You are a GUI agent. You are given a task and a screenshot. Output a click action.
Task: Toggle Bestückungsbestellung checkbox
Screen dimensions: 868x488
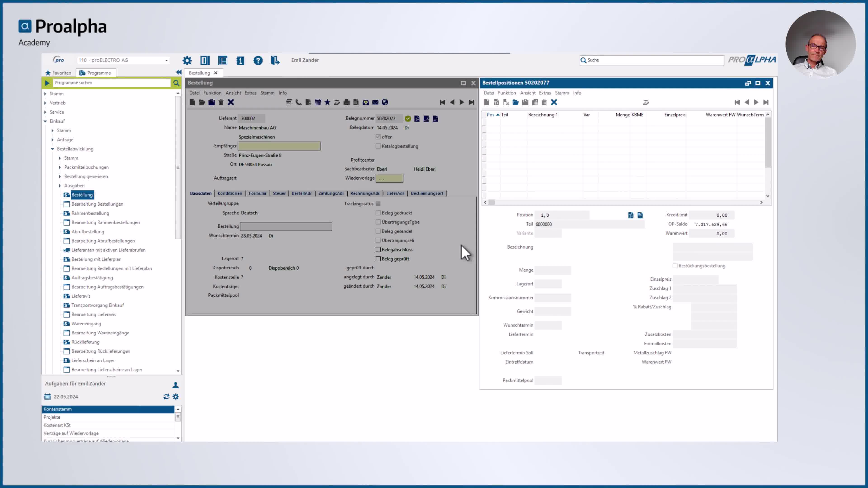[675, 266]
